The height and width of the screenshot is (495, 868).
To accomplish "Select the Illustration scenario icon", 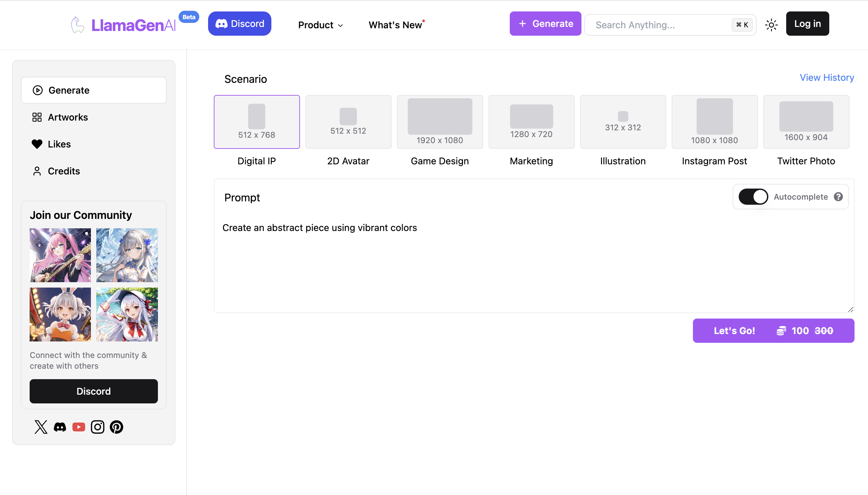I will (623, 122).
